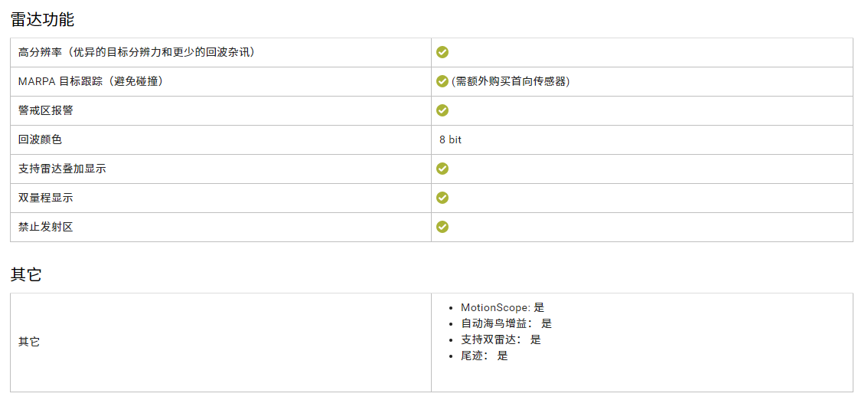This screenshot has height=400, width=868.
Task: Click the MARPA 目标跟踪 row label
Action: (90, 81)
